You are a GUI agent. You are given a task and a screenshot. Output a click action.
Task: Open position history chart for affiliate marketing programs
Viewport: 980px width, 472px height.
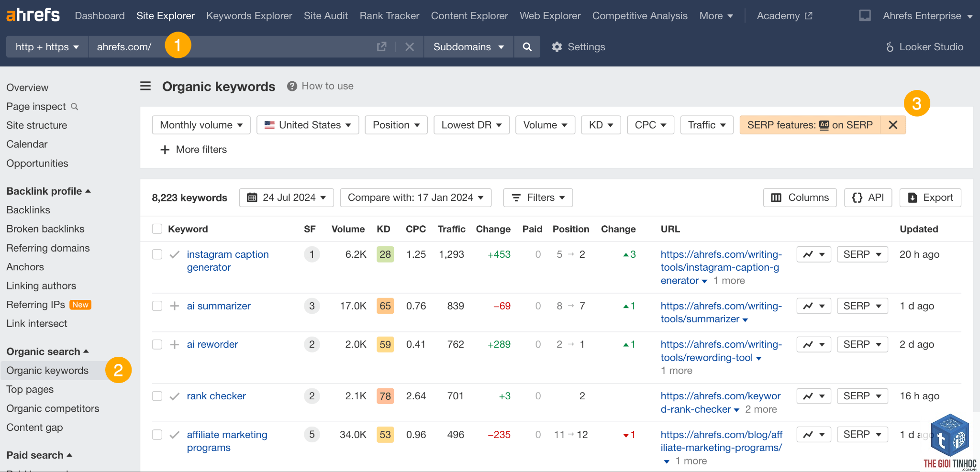click(814, 435)
